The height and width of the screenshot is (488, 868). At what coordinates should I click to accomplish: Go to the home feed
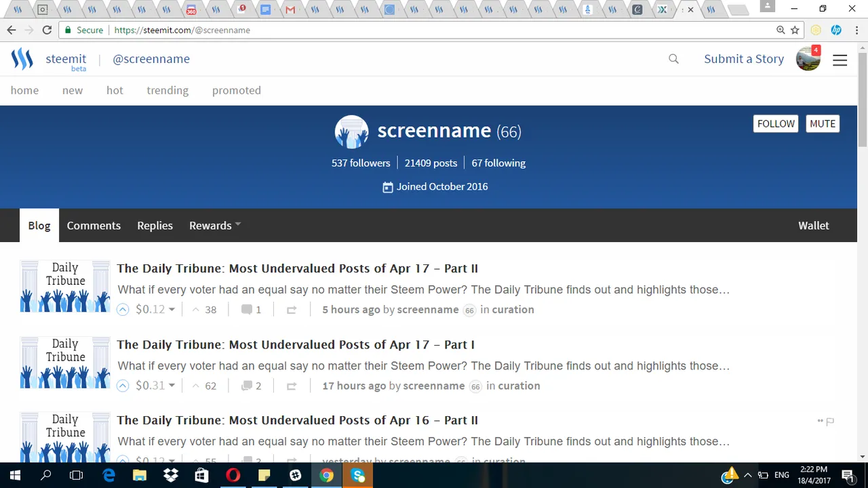pyautogui.click(x=24, y=90)
